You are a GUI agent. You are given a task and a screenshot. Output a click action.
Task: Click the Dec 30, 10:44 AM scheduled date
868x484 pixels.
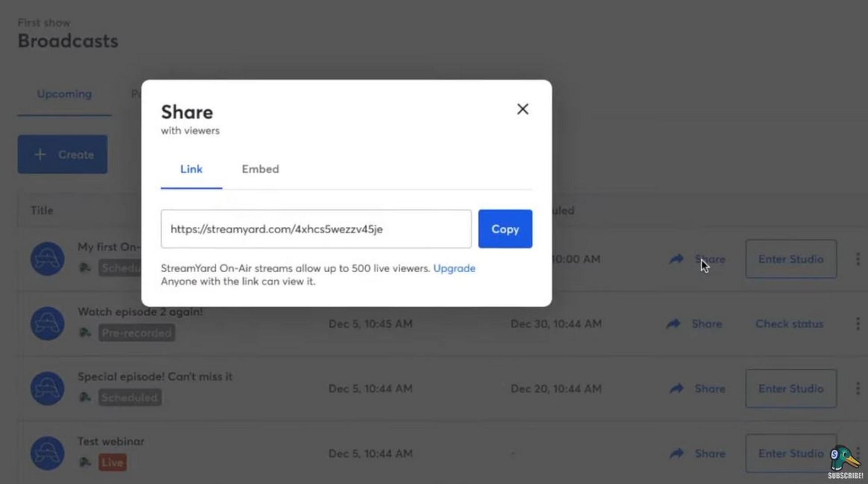556,324
